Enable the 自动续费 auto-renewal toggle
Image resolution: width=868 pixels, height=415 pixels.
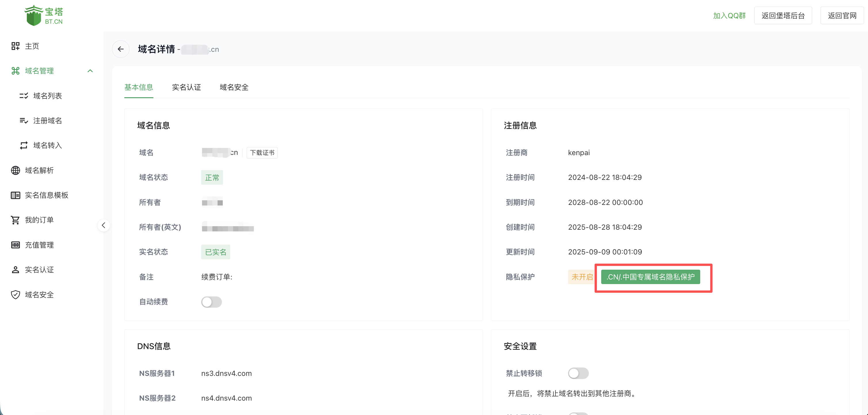212,302
